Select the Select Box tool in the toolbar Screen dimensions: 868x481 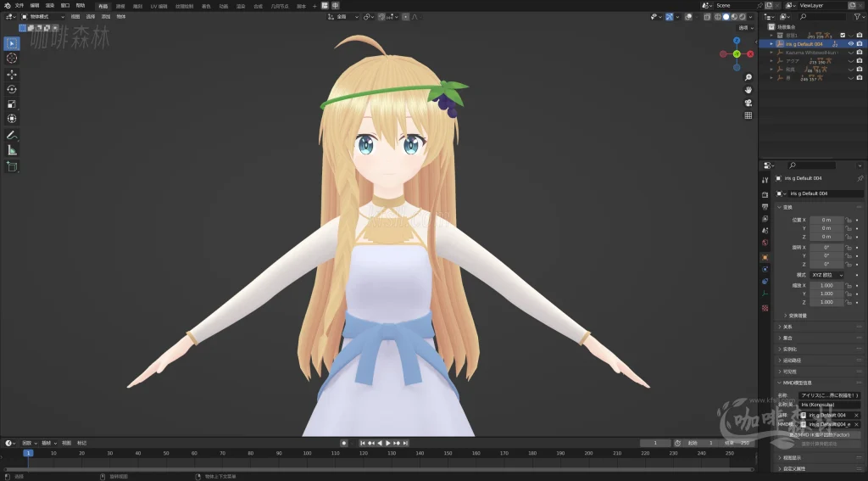[x=12, y=43]
